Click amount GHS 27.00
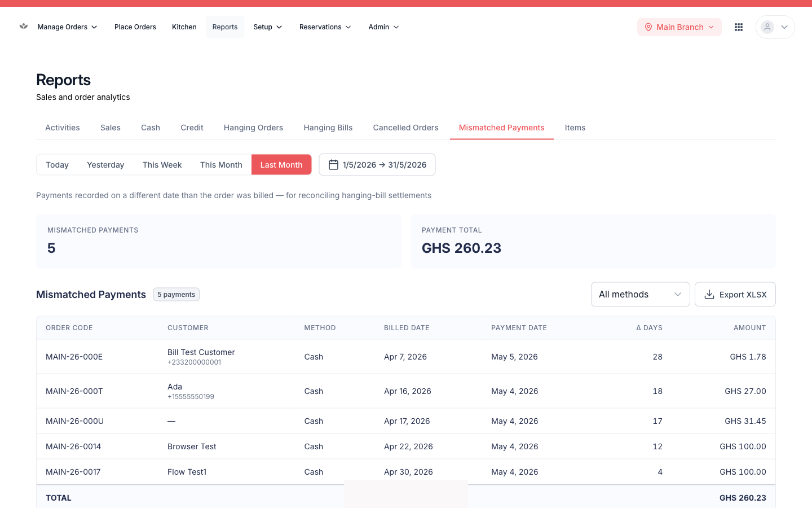 coord(745,391)
